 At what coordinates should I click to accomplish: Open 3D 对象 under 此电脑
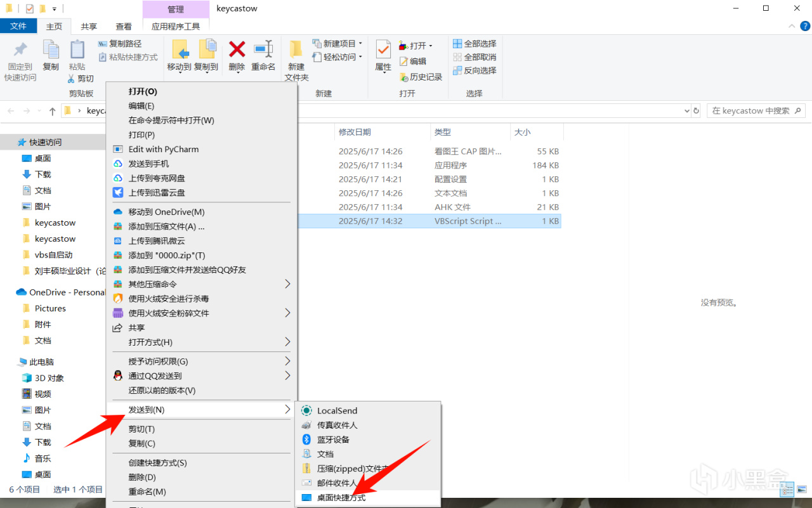pyautogui.click(x=43, y=378)
